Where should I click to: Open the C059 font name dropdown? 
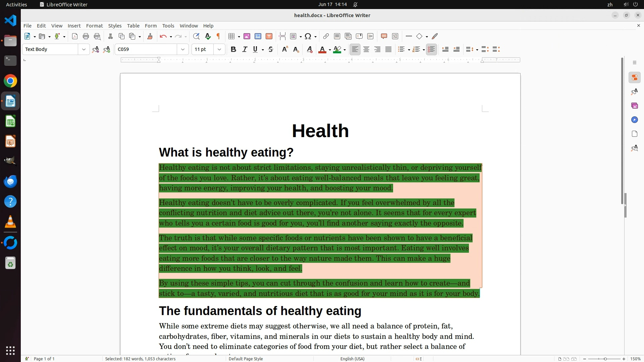click(x=183, y=49)
